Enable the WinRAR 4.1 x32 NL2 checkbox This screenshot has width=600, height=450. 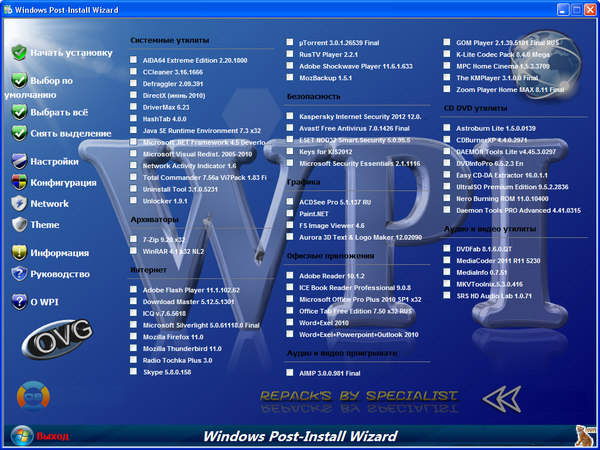tap(133, 251)
